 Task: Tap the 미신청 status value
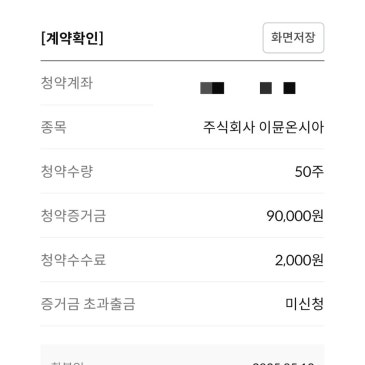click(x=304, y=304)
